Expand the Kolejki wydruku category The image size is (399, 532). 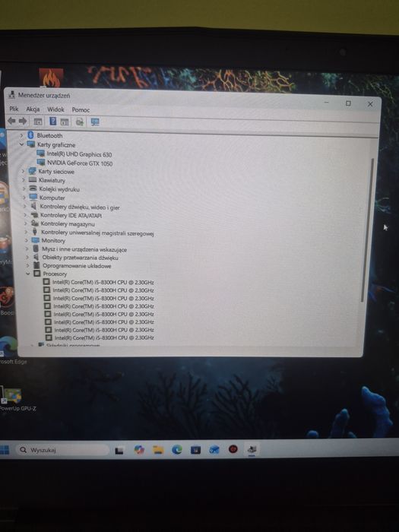click(x=24, y=188)
